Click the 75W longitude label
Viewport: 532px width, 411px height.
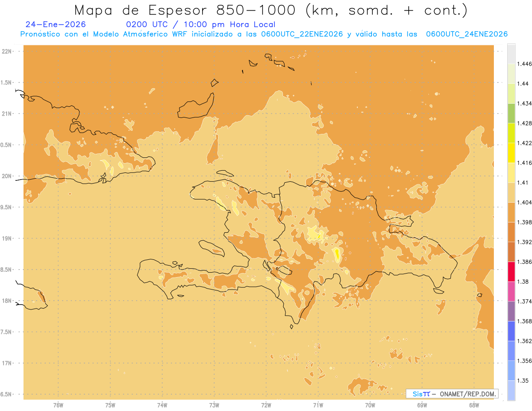[x=110, y=405]
